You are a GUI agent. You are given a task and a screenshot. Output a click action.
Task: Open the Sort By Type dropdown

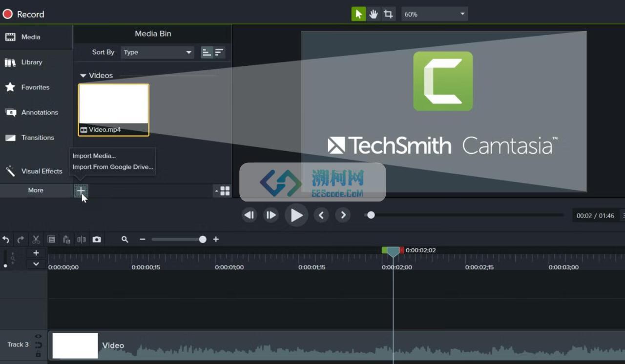point(157,52)
